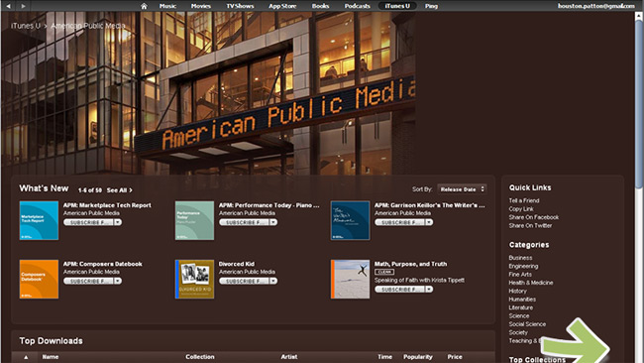Image resolution: width=644 pixels, height=363 pixels.
Task: Expand Divorced Kid subscribe dropdown arrow
Action: click(x=273, y=282)
